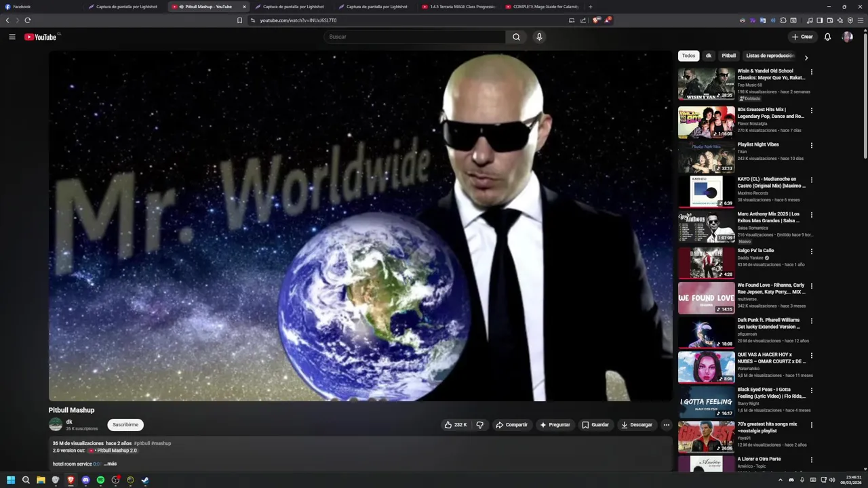Like the video with 232 K thumbs-up

click(x=456, y=425)
